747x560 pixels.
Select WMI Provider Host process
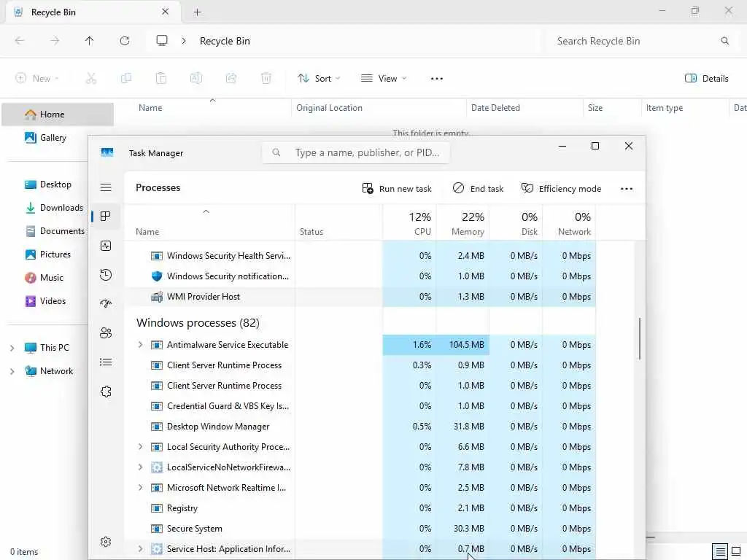pos(360,297)
